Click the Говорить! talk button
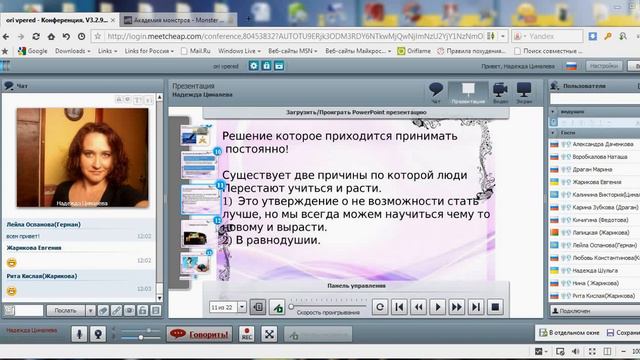 200,334
